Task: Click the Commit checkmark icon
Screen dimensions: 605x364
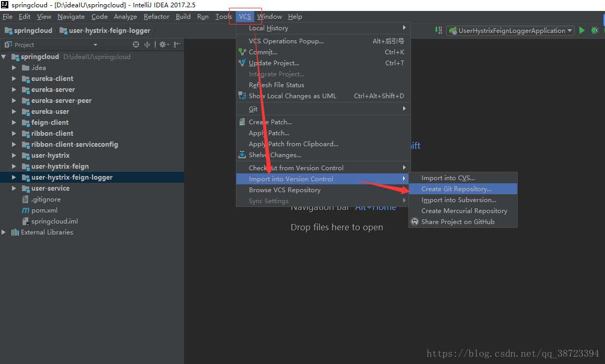Action: coord(242,52)
